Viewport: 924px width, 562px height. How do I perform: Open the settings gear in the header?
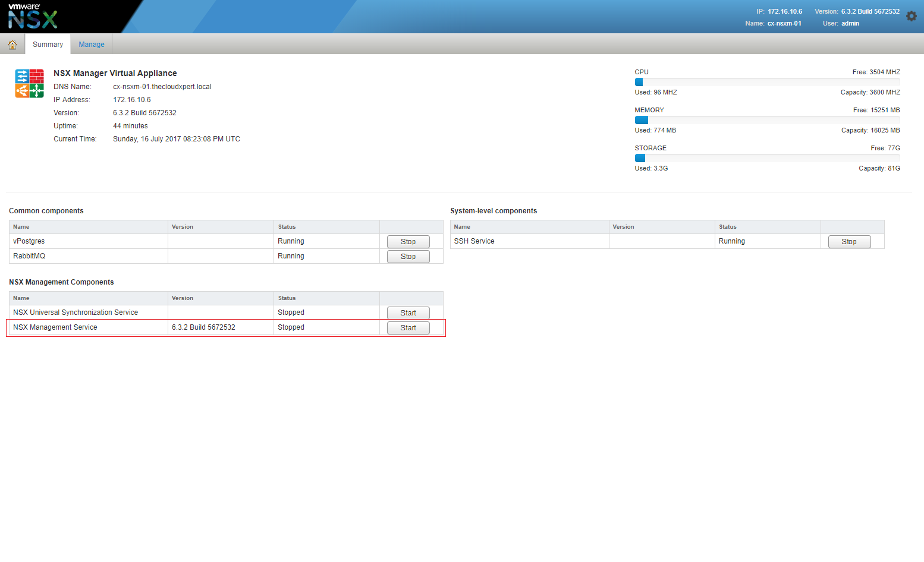(x=911, y=17)
